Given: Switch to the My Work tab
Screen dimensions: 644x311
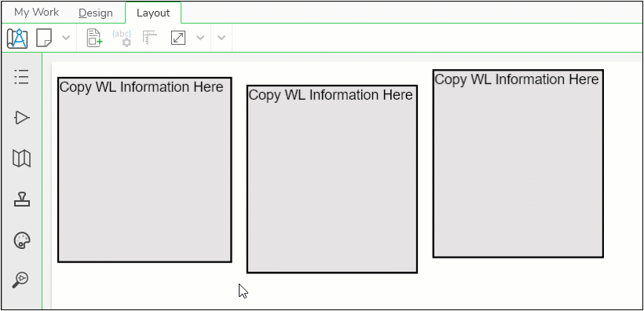Looking at the screenshot, I should click(x=37, y=13).
